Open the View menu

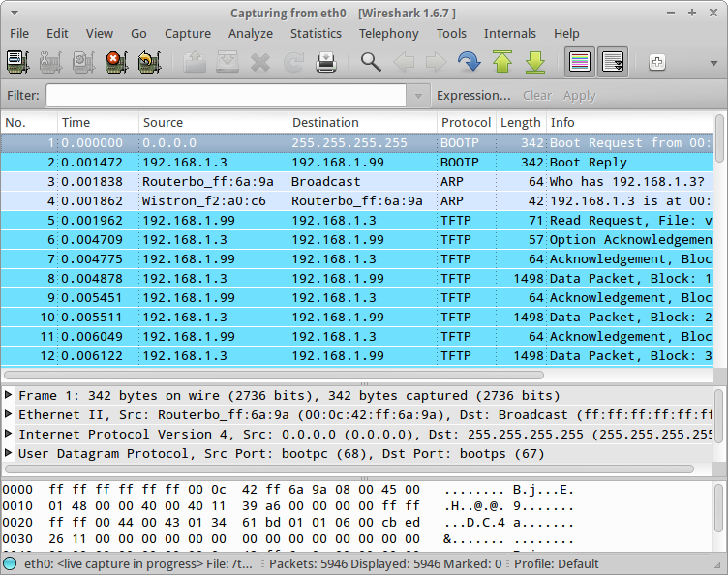tap(100, 34)
